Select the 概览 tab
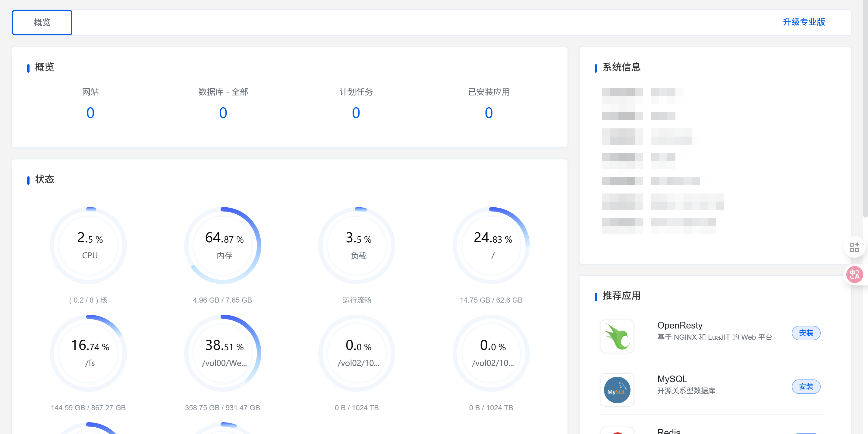This screenshot has height=434, width=868. pos(42,22)
